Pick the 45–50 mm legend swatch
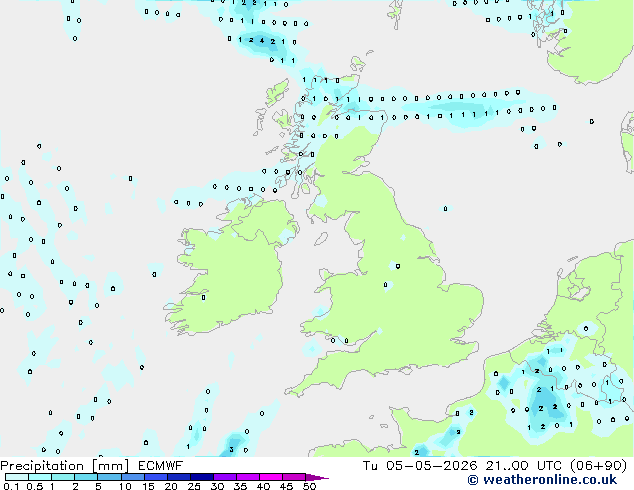 click(294, 477)
